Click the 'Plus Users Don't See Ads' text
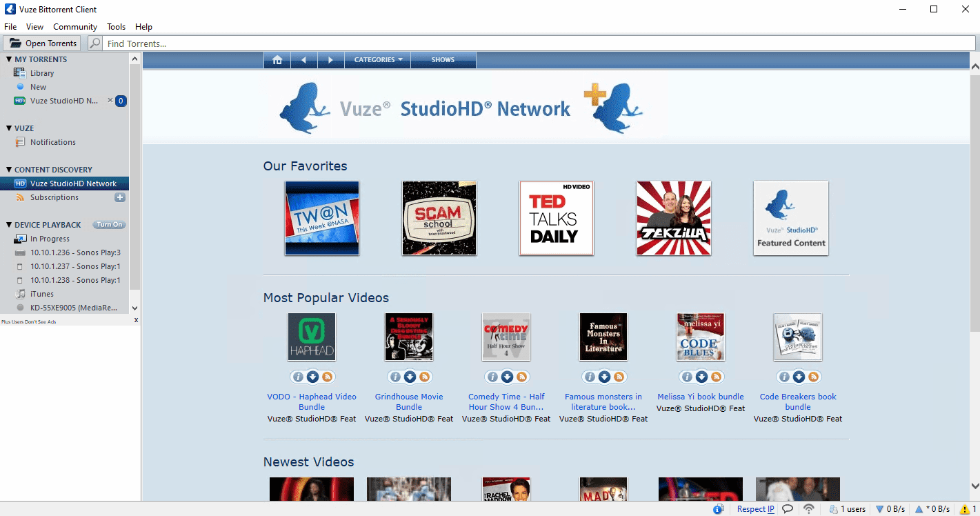The width and height of the screenshot is (980, 516). point(29,321)
